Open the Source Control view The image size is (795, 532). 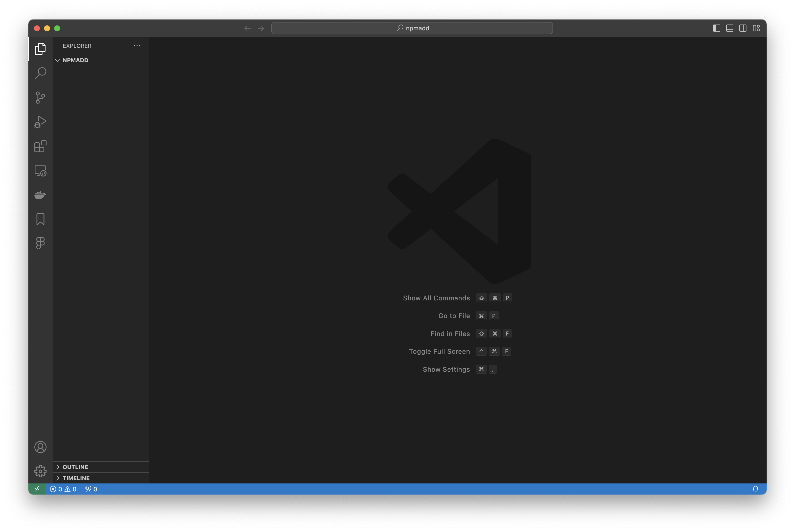coord(40,98)
